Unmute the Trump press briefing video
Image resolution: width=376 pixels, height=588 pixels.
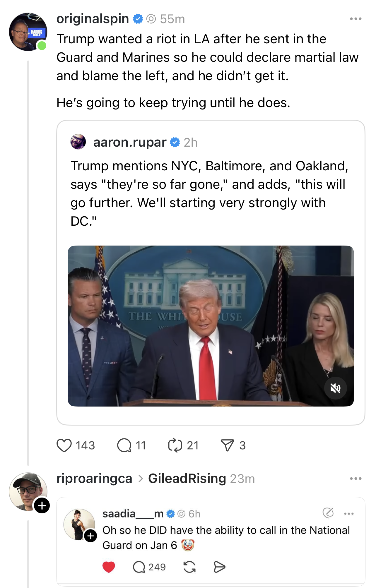click(336, 388)
